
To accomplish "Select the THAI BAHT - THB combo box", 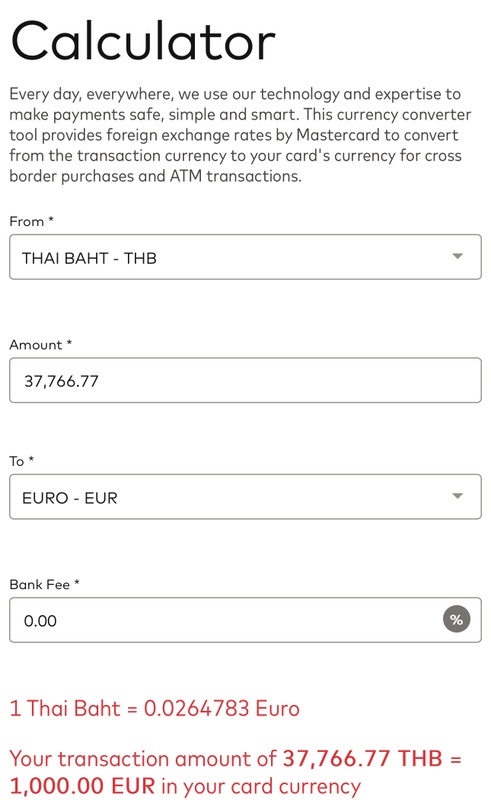I will (245, 257).
